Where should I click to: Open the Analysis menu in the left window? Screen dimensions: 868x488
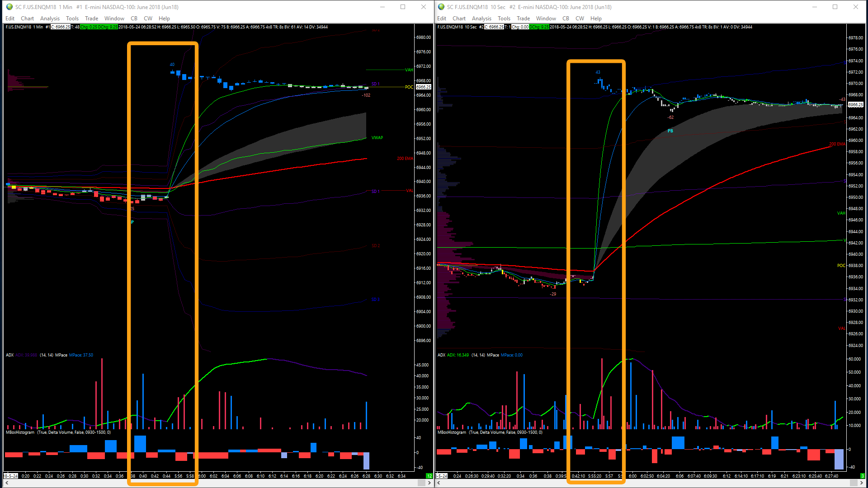tap(50, 19)
